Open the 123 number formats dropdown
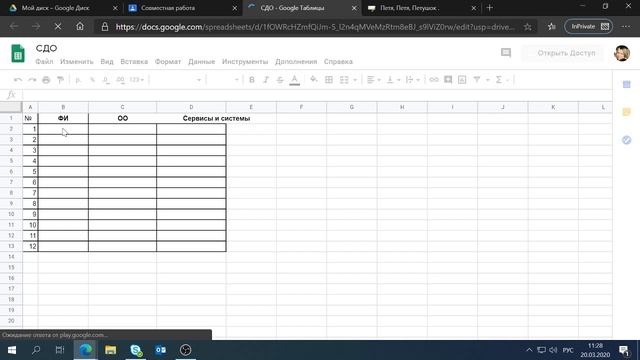Viewport: 640px width, 360px height. tap(137, 80)
